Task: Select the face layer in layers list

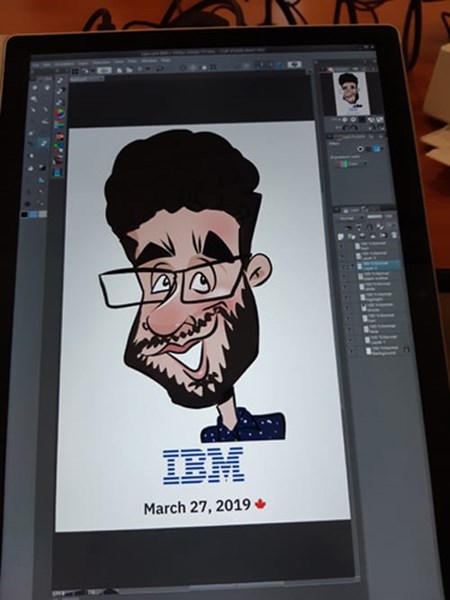Action: pos(381,328)
